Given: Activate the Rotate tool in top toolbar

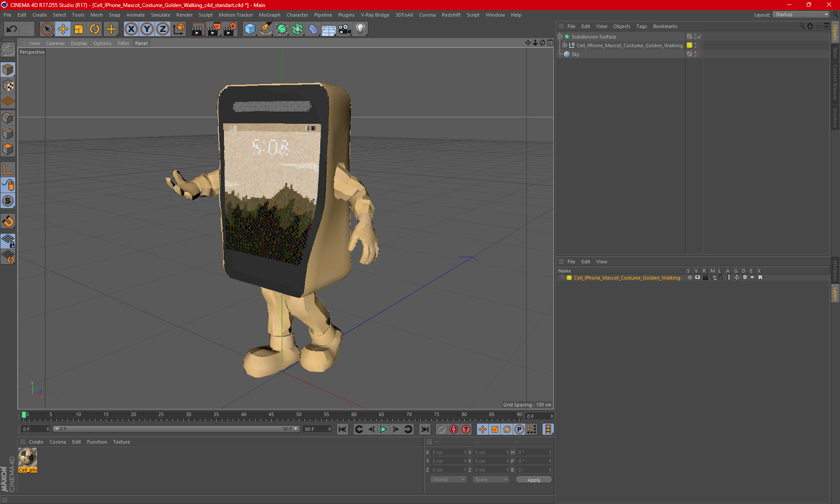Looking at the screenshot, I should click(94, 29).
